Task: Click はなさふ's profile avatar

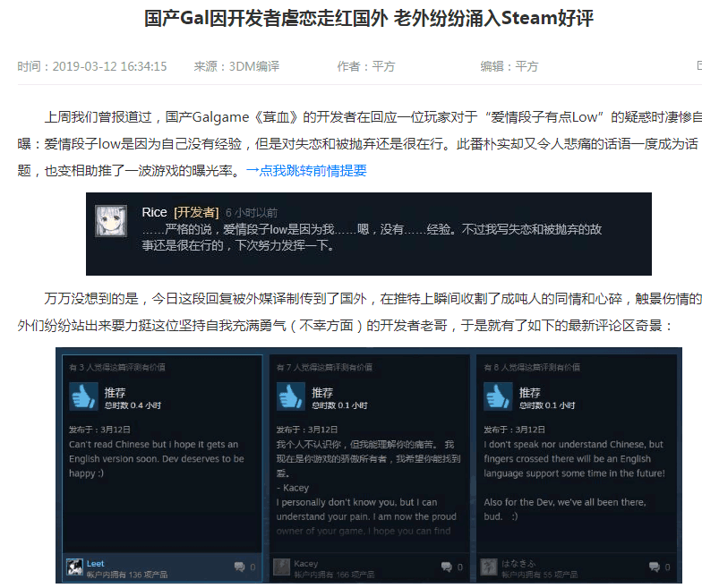Action: pos(489,567)
